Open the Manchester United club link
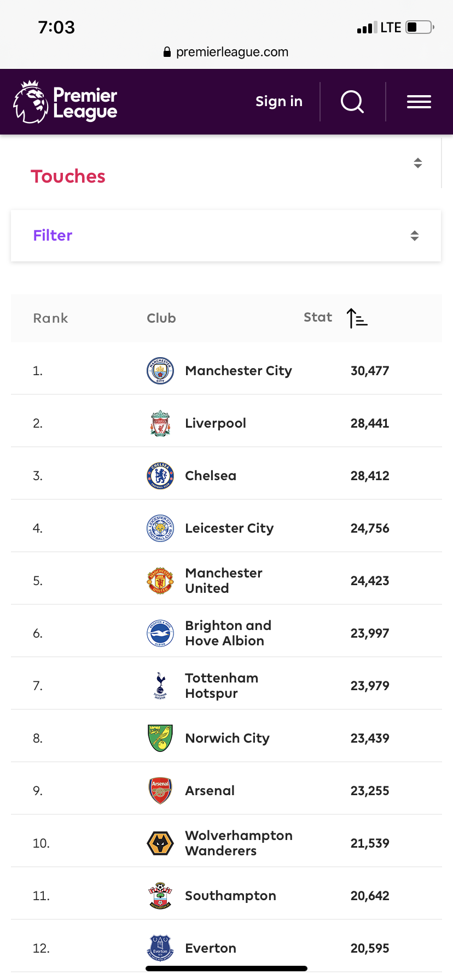This screenshot has height=980, width=453. coord(224,581)
